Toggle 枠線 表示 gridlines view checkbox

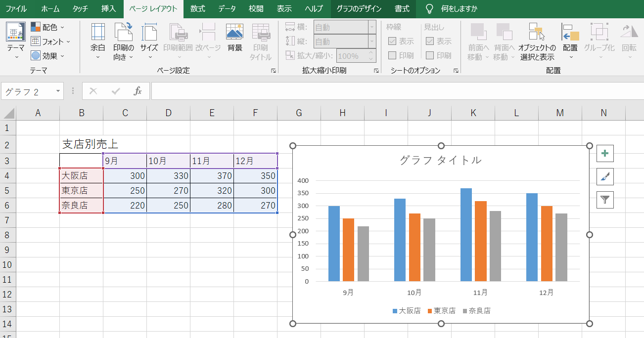(392, 42)
